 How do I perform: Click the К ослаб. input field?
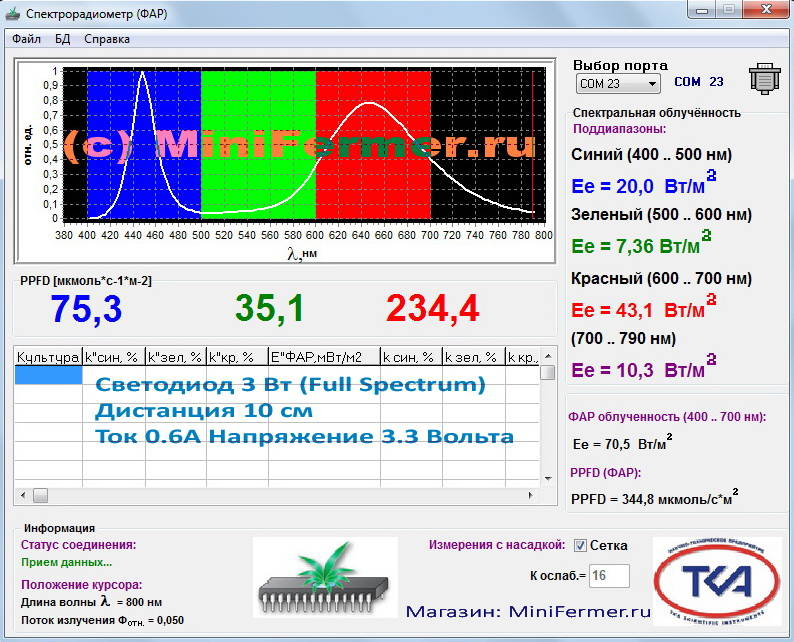(609, 575)
